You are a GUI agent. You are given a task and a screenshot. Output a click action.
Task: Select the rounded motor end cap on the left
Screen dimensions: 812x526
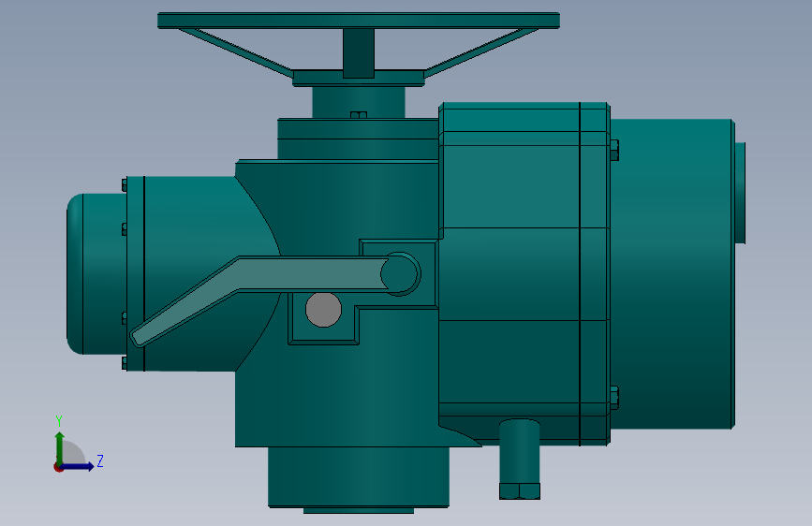coord(96,274)
